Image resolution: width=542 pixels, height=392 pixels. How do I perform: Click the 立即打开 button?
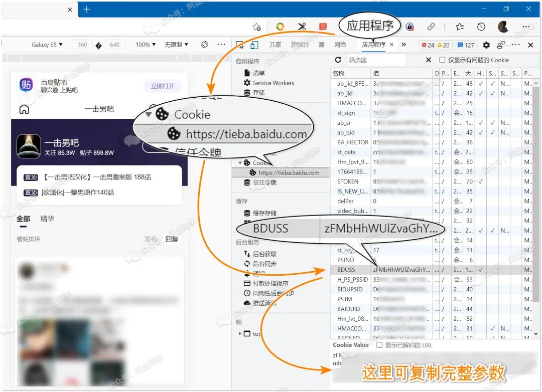click(163, 86)
